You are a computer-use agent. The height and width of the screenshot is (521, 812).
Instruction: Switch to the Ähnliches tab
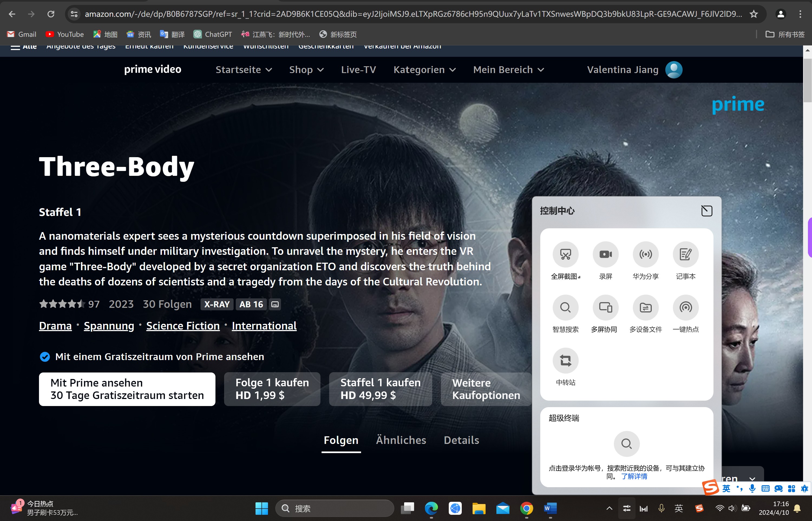pos(401,440)
